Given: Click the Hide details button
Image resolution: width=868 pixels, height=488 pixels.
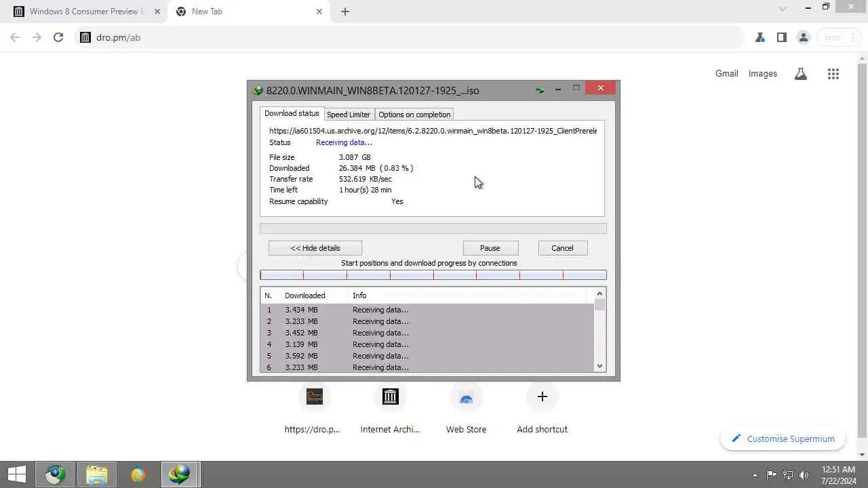Looking at the screenshot, I should tap(315, 248).
